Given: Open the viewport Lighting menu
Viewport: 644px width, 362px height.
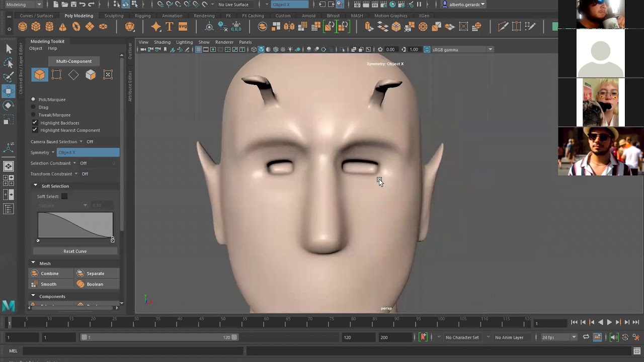Looking at the screenshot, I should [x=184, y=42].
